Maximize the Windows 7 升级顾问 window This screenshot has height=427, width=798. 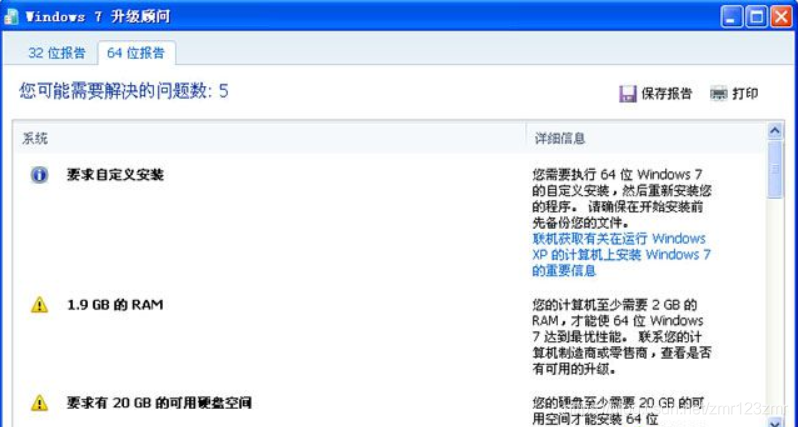point(756,18)
